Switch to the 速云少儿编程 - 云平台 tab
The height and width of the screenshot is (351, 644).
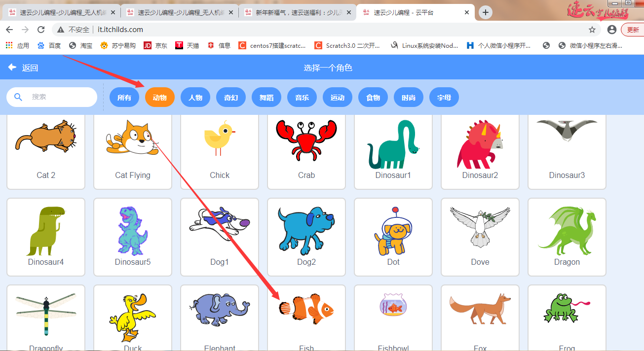click(x=410, y=12)
